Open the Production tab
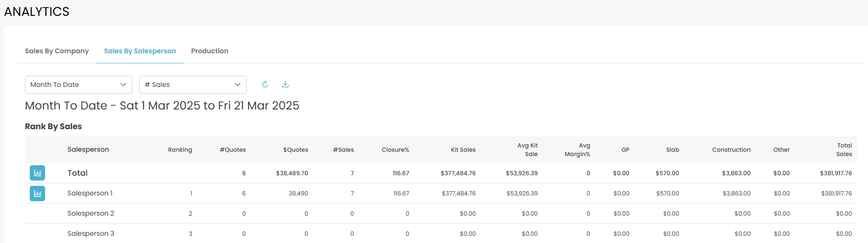 (x=209, y=51)
